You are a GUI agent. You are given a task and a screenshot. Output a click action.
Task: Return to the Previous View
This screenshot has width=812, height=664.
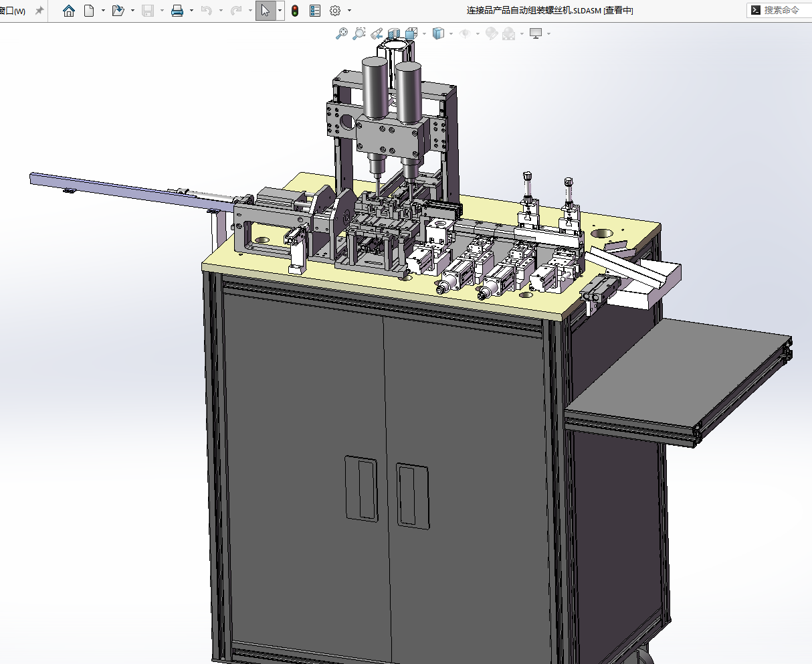point(377,33)
